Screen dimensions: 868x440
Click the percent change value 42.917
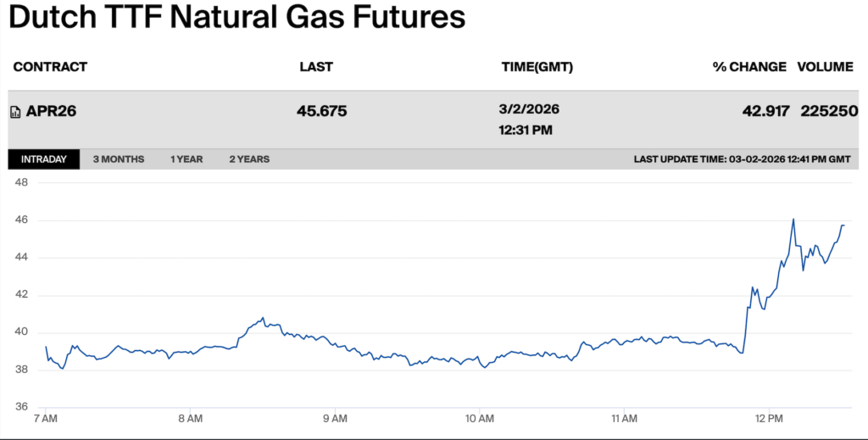click(x=765, y=111)
